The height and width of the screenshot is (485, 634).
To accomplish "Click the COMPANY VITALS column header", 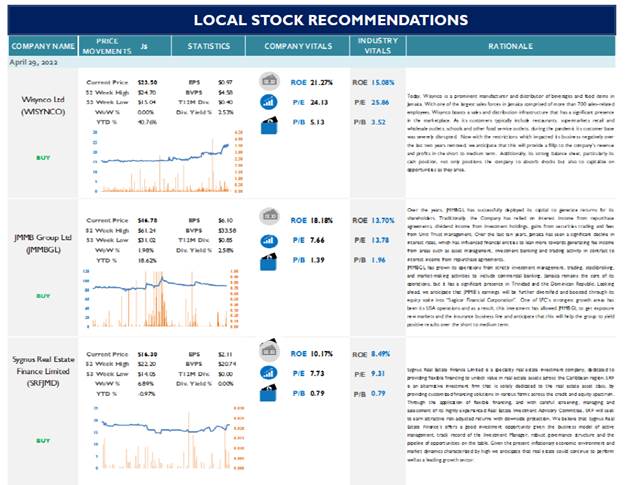I will tap(298, 46).
